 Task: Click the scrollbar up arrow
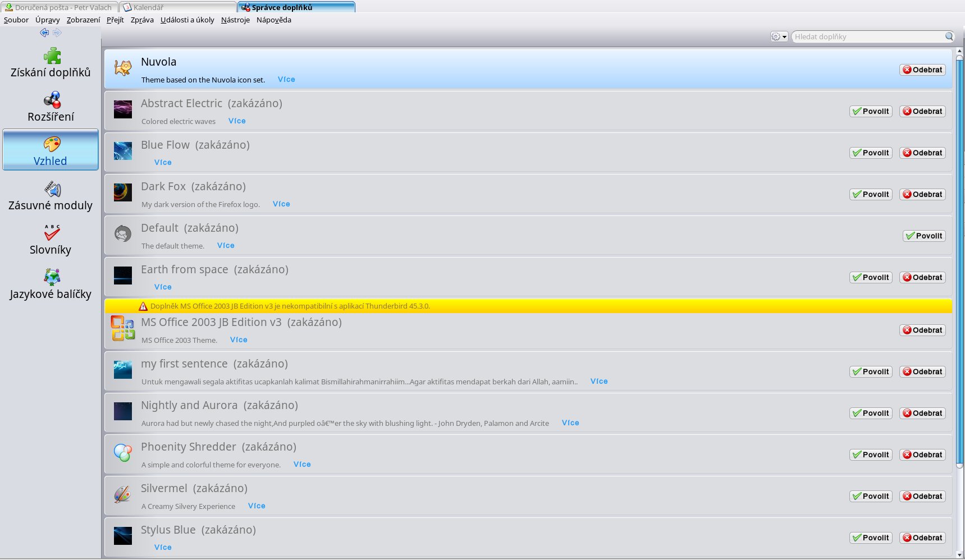click(959, 51)
